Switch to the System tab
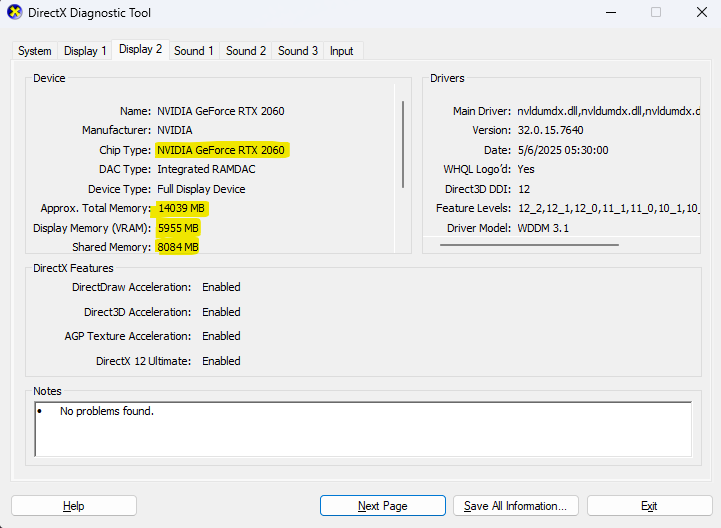This screenshot has height=528, width=721. [x=34, y=51]
